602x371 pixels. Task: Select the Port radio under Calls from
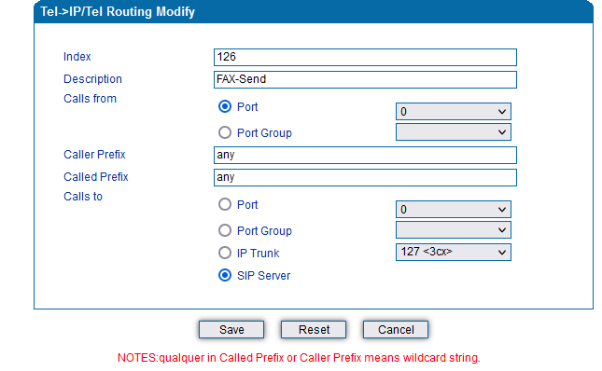pyautogui.click(x=225, y=106)
